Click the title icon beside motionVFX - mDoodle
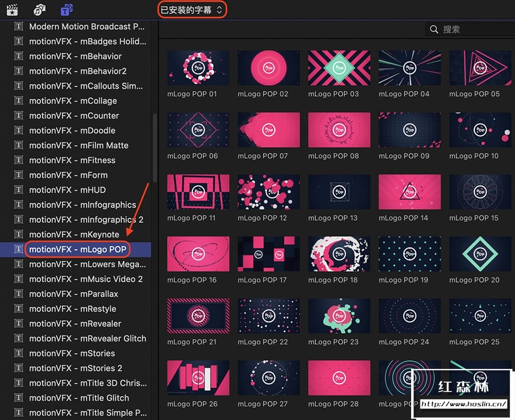Viewport: 515px width, 420px height. click(19, 130)
